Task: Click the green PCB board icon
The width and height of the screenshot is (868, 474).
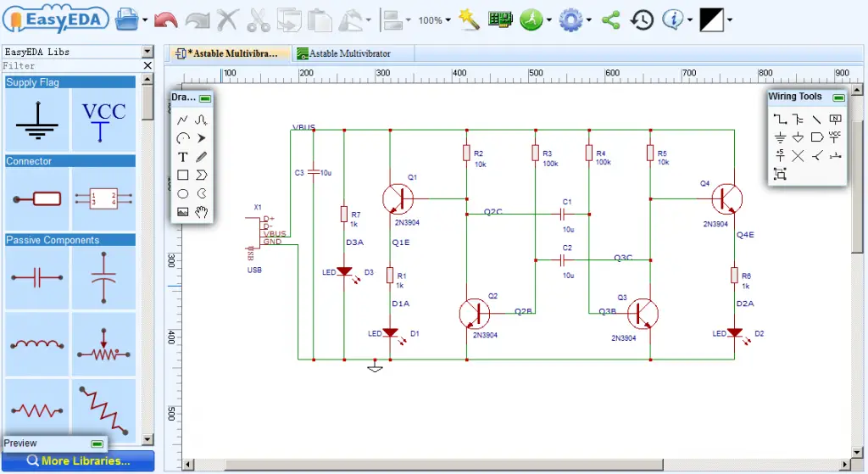Action: [500, 20]
